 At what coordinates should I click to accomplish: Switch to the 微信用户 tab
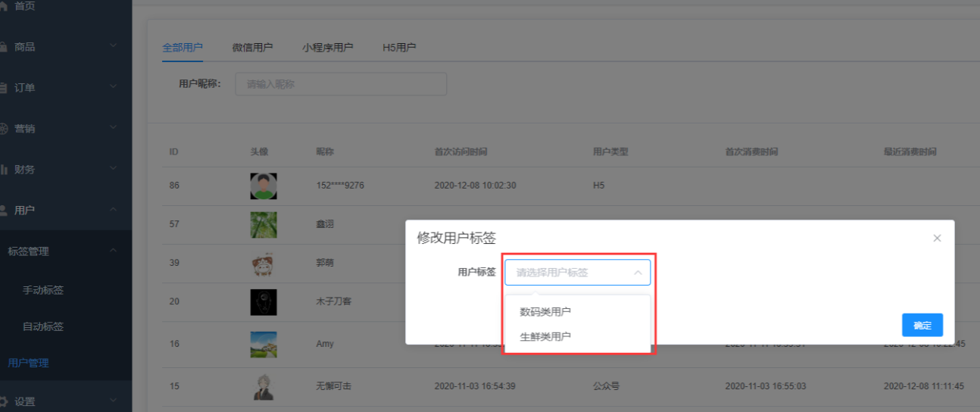[x=252, y=48]
